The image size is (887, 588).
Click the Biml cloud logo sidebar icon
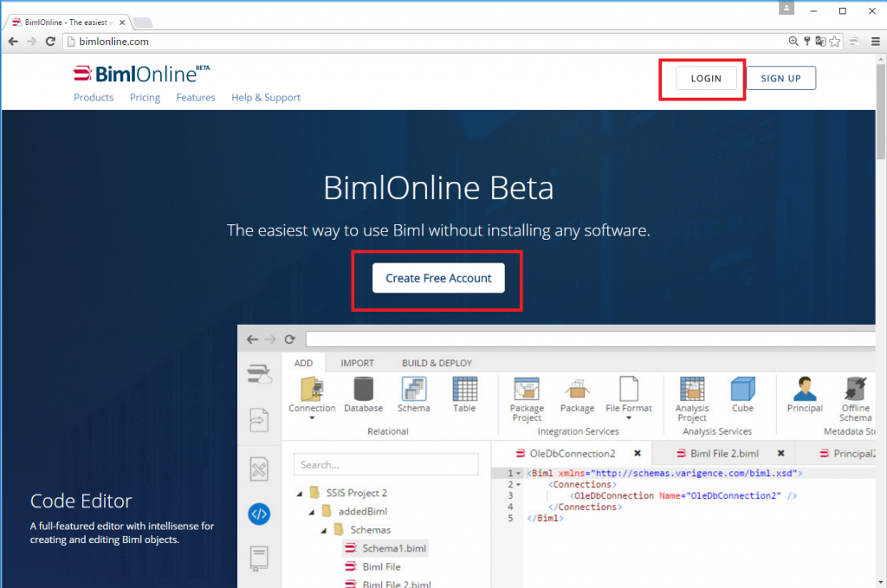point(259,374)
